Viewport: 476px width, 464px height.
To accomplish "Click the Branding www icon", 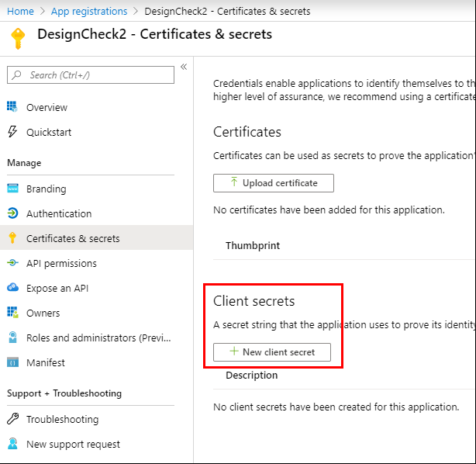I will point(12,189).
